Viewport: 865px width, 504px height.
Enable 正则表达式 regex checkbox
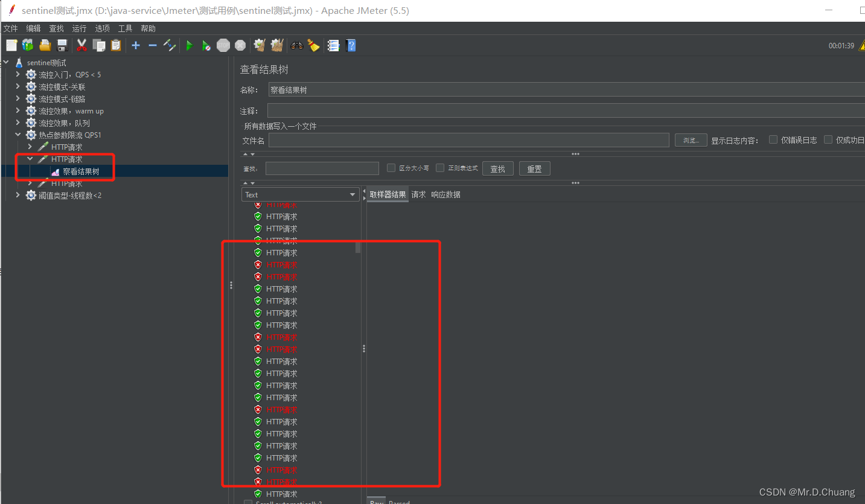coord(440,168)
